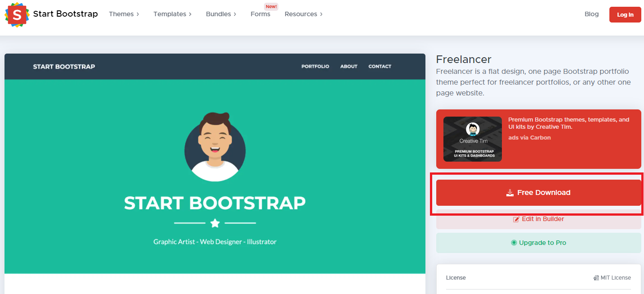Go to the Blog page
The image size is (644, 294).
pos(591,14)
